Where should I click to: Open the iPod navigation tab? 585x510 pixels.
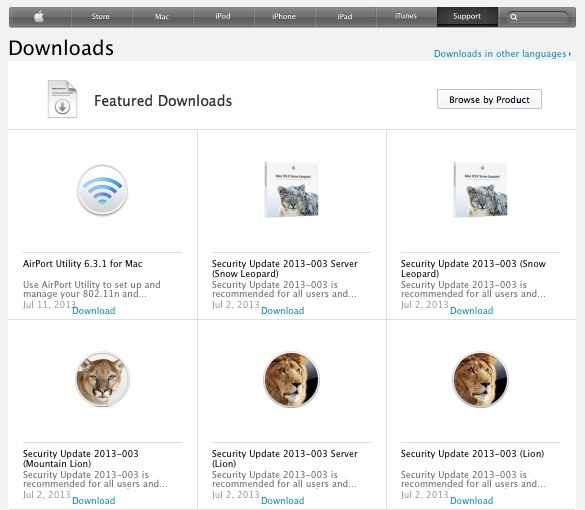pos(223,17)
